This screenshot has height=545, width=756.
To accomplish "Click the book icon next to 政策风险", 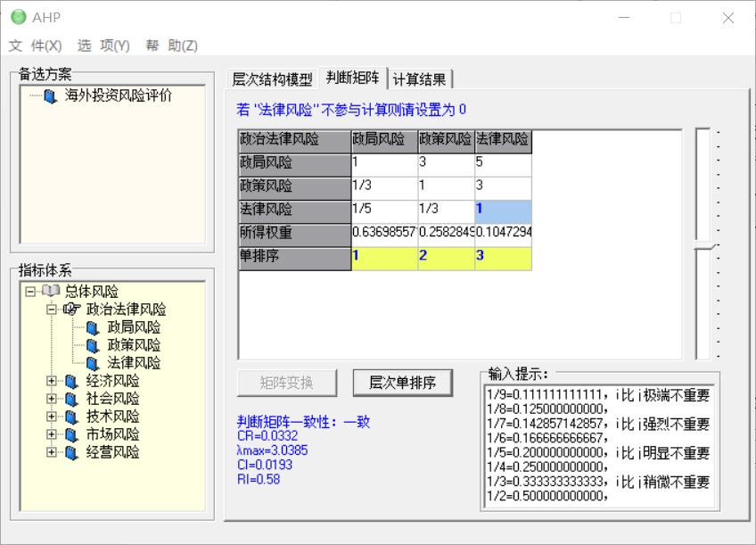I will point(93,345).
